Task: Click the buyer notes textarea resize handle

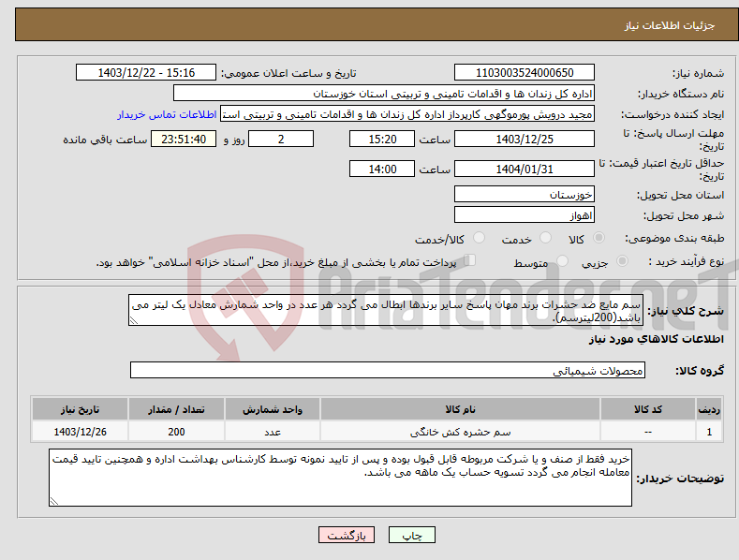Action: tap(54, 501)
